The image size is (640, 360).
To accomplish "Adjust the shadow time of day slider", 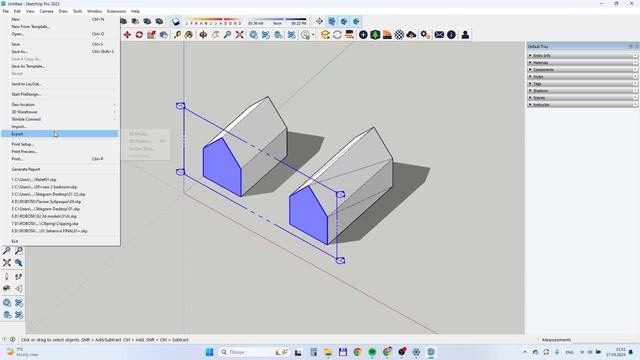I will tap(277, 21).
